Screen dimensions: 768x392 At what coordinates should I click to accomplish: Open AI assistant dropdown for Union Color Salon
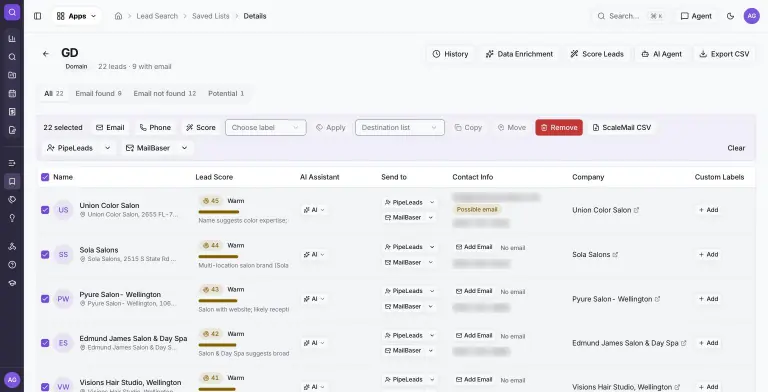(314, 210)
